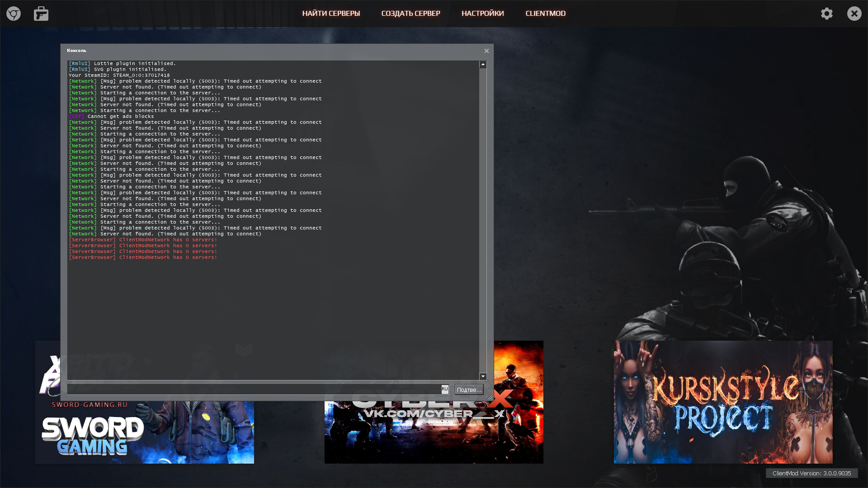Open the inventory briefcase with pistol icon
This screenshot has height=488, width=868.
point(41,14)
